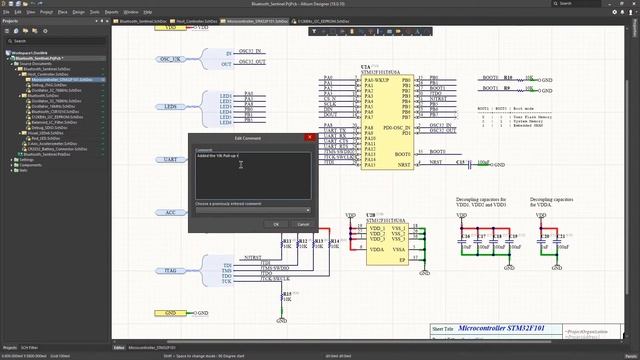Open the Reports menu
The image size is (640, 360).
pyautogui.click(x=111, y=12)
